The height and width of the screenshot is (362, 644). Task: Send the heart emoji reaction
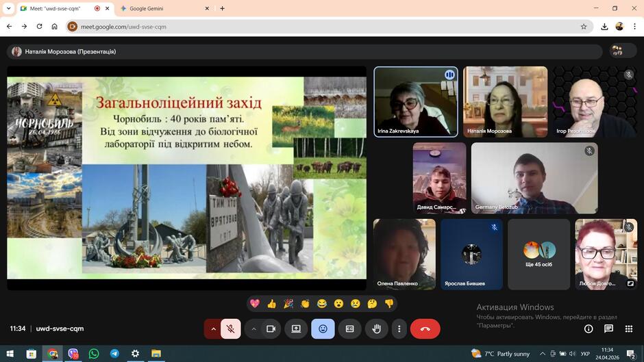coord(255,304)
